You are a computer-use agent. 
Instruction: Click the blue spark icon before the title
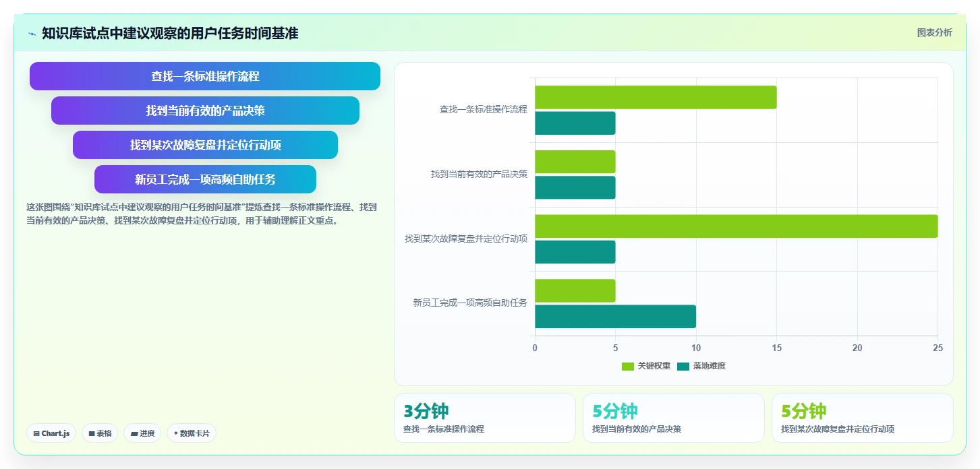click(32, 34)
